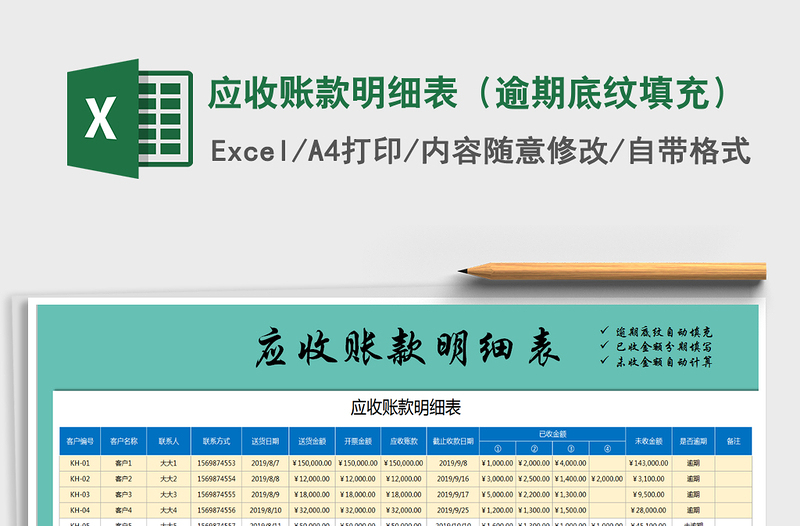Click KH-01's 送货金额 cell ¥150,000.00
This screenshot has height=526, width=800.
tap(312, 463)
